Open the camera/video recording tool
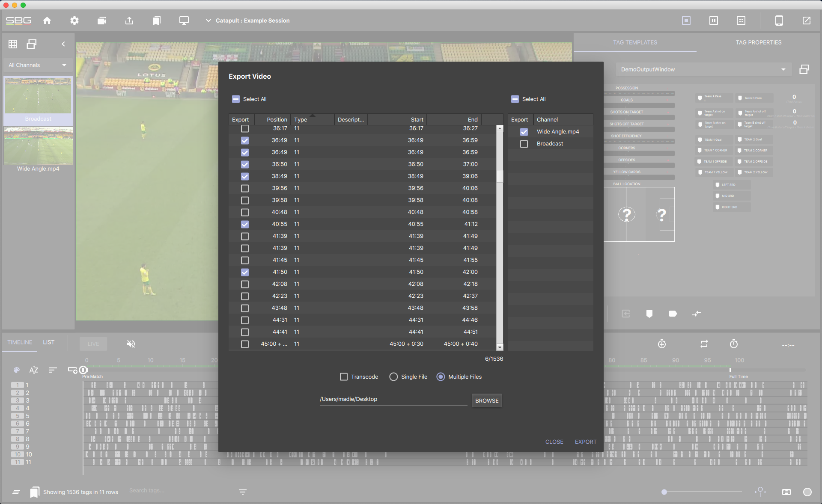This screenshot has width=822, height=504. (x=102, y=21)
